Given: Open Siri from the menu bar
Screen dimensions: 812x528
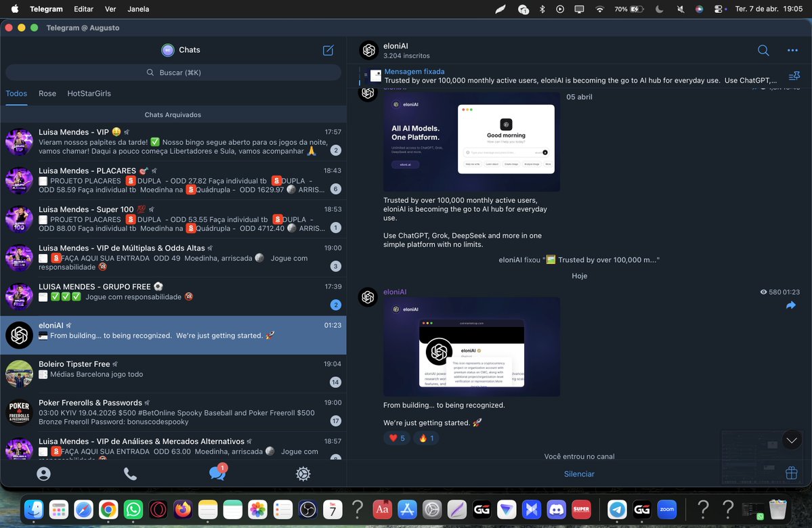Looking at the screenshot, I should click(699, 9).
